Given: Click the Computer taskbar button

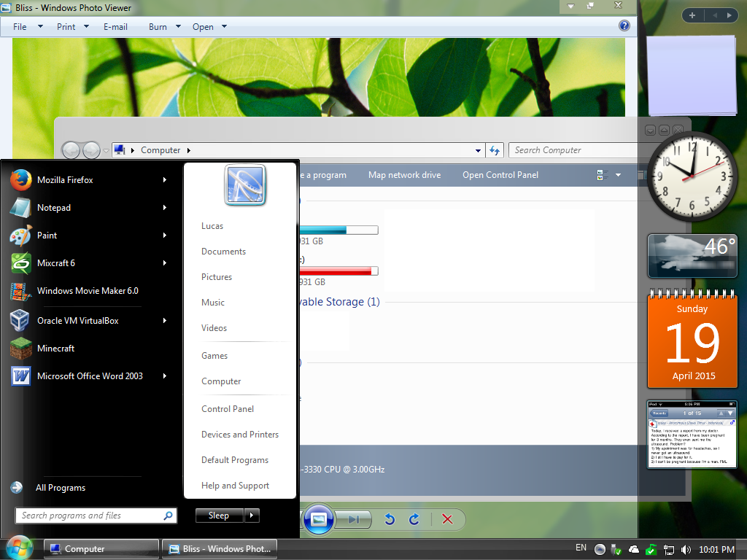Looking at the screenshot, I should [x=101, y=548].
